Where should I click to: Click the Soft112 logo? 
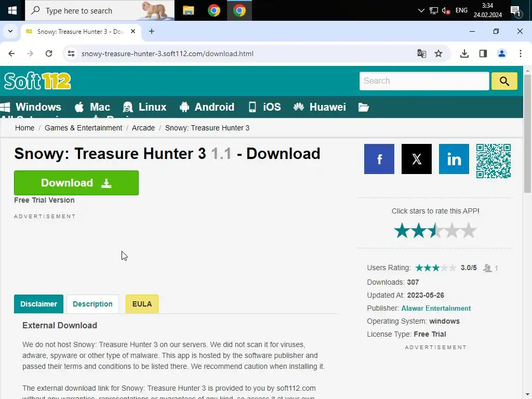(x=37, y=81)
